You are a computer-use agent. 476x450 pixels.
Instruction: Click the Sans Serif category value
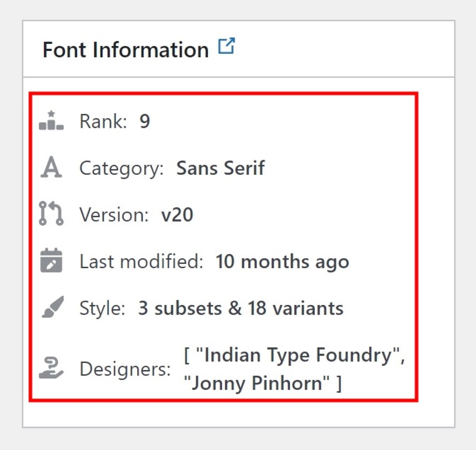[x=221, y=168]
